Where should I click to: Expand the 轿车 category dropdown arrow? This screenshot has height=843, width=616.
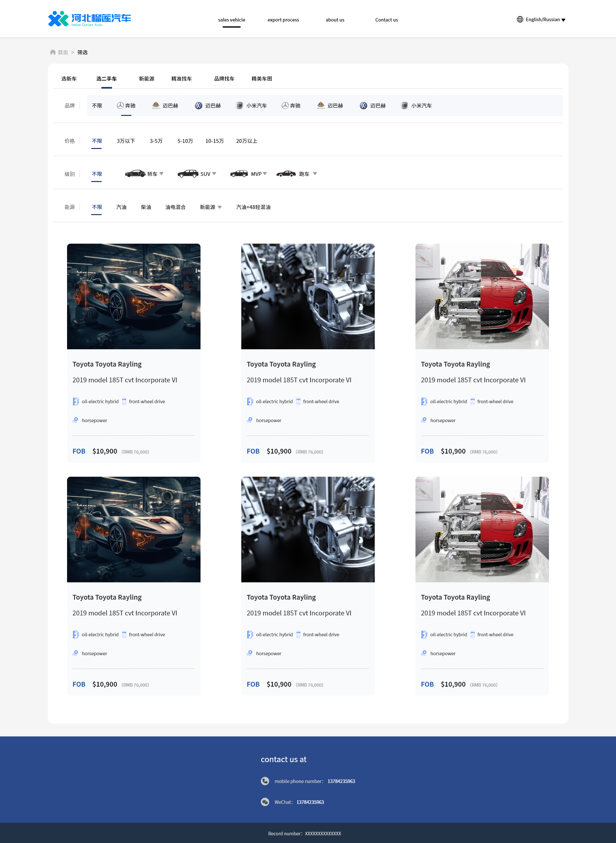(161, 173)
